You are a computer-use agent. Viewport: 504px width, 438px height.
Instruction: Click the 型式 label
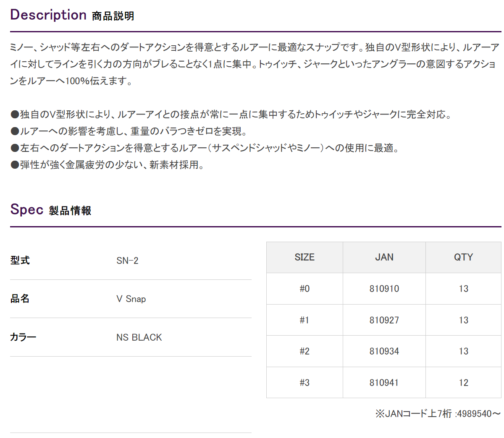pos(20,261)
